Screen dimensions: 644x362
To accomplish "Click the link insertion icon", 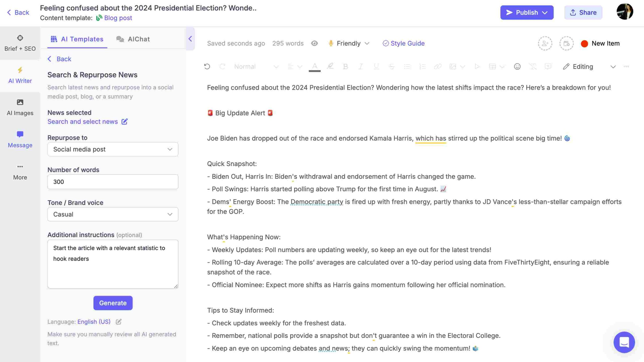I will pyautogui.click(x=437, y=66).
